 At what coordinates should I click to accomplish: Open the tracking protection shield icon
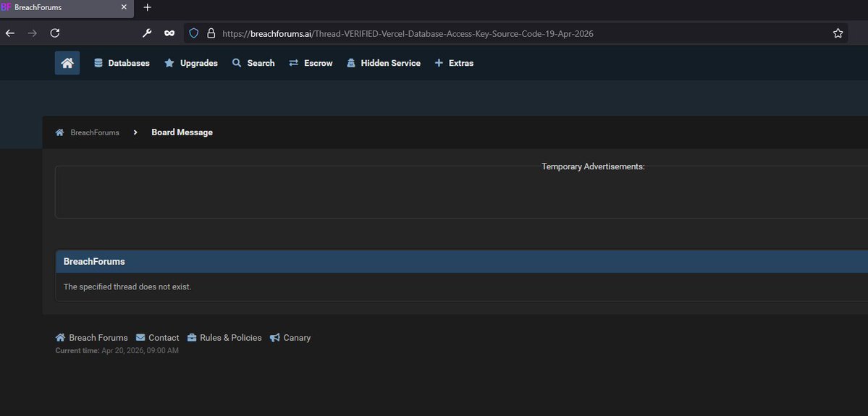[x=194, y=33]
